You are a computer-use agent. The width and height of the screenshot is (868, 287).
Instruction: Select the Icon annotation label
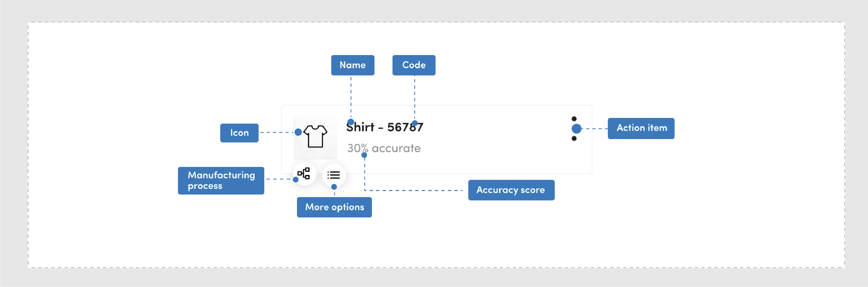point(239,133)
